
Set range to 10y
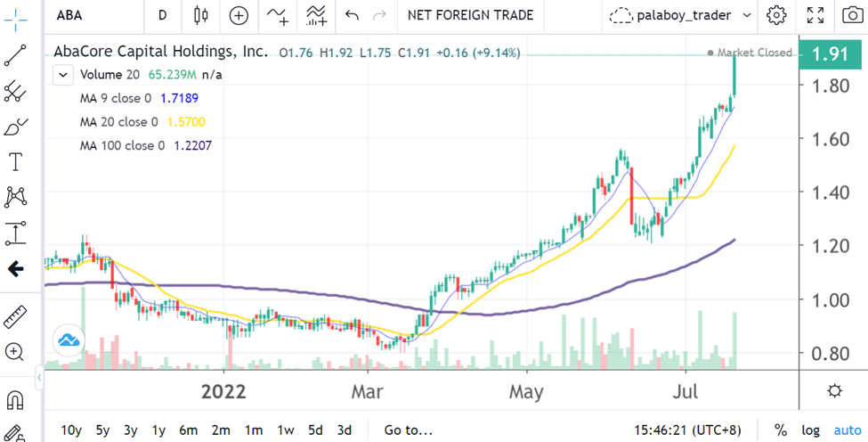click(x=71, y=430)
